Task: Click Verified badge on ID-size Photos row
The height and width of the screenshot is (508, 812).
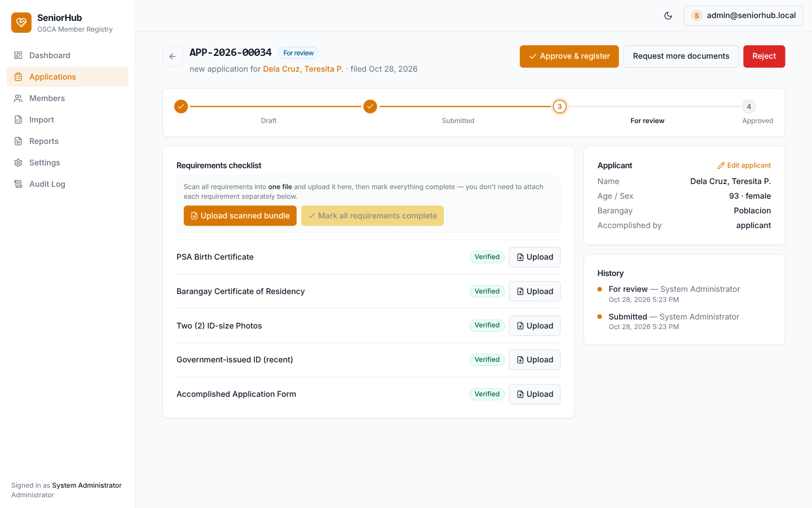Action: coord(487,325)
